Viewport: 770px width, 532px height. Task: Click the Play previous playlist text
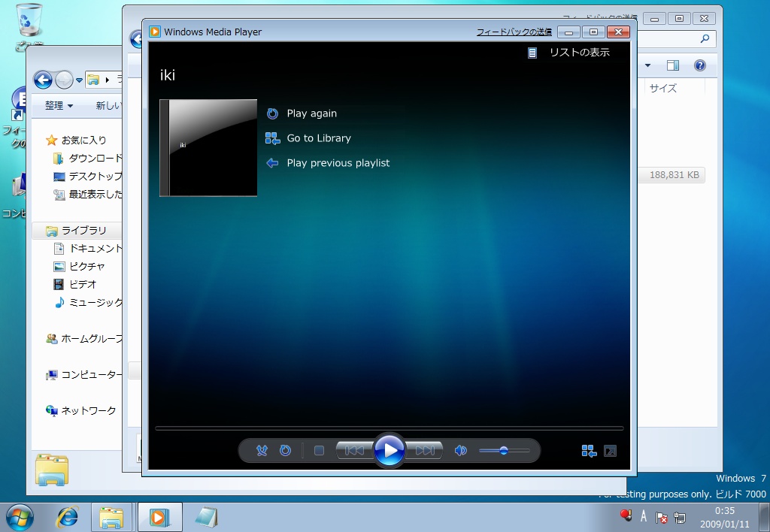pyautogui.click(x=338, y=163)
